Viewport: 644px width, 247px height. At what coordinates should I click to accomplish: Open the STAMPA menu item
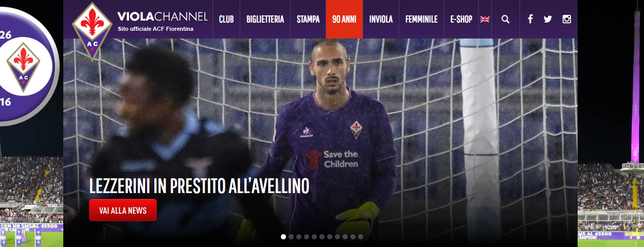308,20
